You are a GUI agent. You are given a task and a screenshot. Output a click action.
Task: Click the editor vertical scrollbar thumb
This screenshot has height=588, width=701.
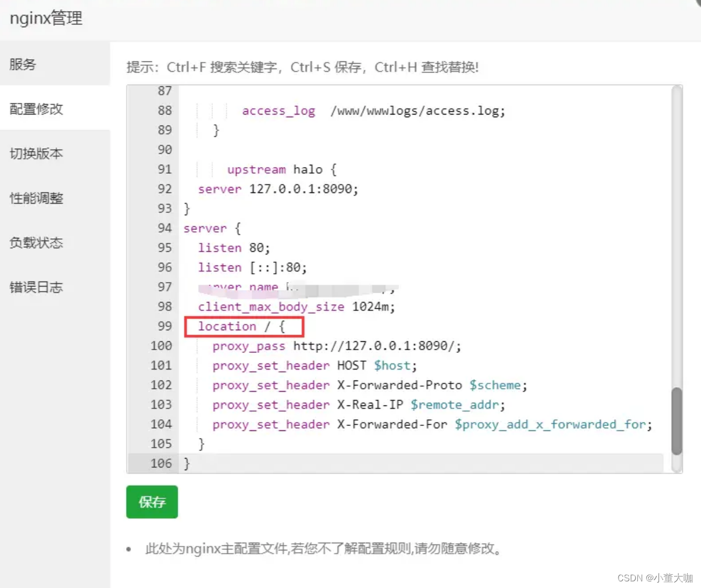pyautogui.click(x=677, y=421)
